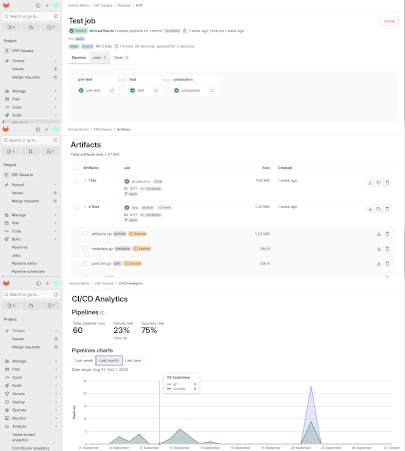The image size is (405, 451).
Task: Browse artifacts folder of test job row
Action: [379, 209]
